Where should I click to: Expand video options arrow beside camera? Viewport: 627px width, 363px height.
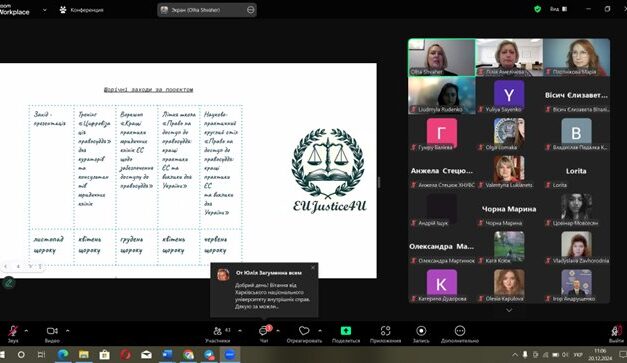click(68, 331)
